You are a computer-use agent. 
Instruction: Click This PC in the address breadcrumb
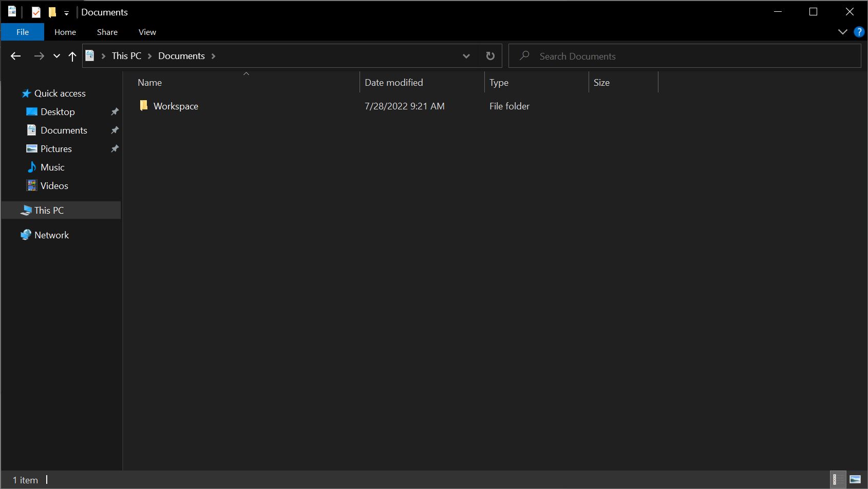126,56
